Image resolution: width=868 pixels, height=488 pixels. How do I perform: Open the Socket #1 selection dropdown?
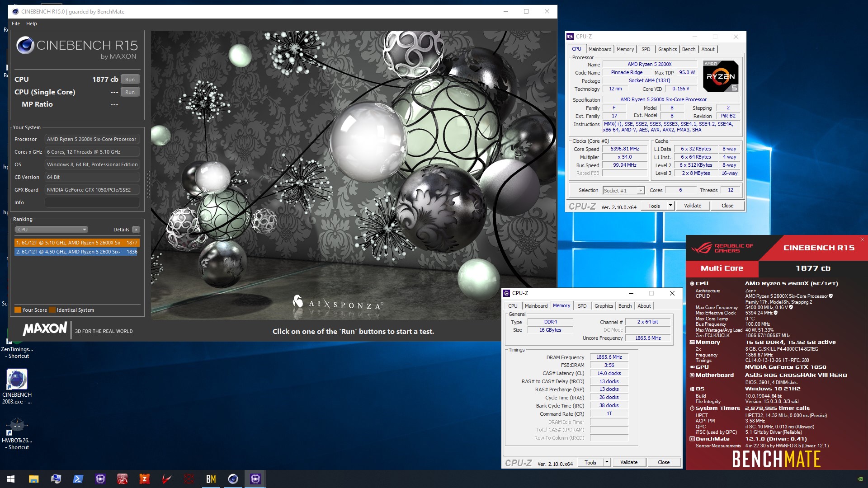[623, 191]
